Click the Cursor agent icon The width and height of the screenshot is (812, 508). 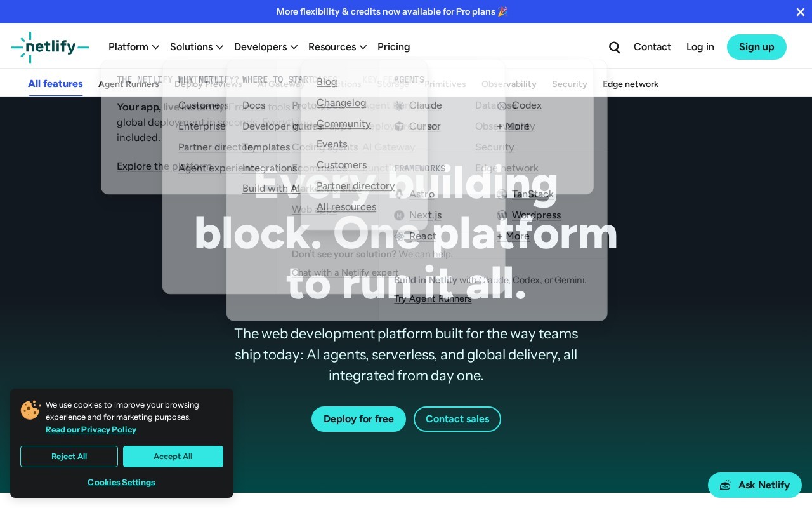click(x=399, y=126)
